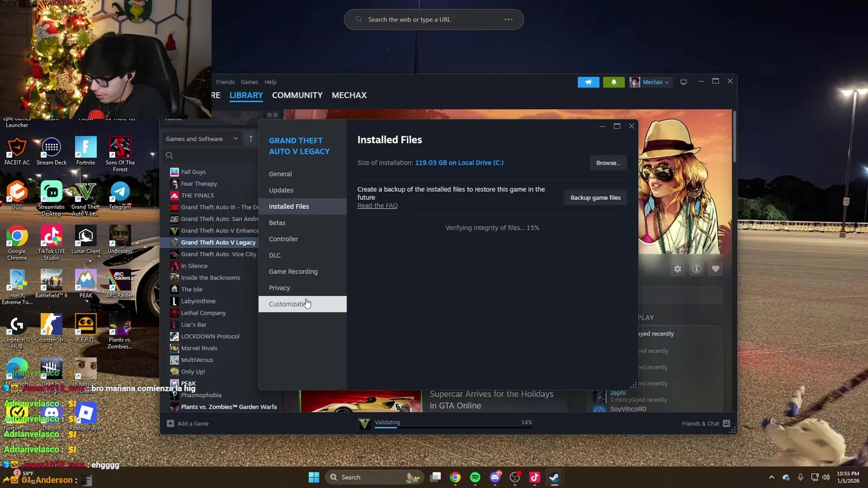Select Game Recording in properties sidebar
Screen dimensions: 868x488
coord(302,272)
